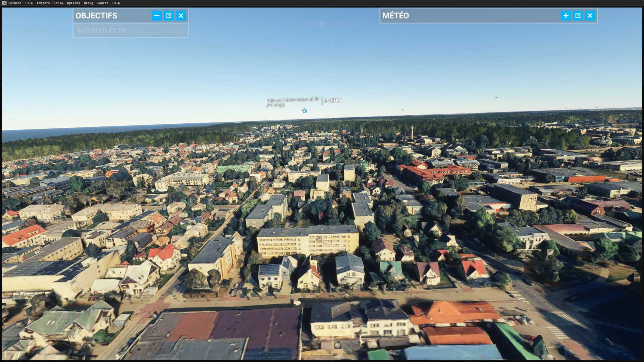Click the Météo panel title bar
The width and height of the screenshot is (644, 362).
click(x=470, y=16)
